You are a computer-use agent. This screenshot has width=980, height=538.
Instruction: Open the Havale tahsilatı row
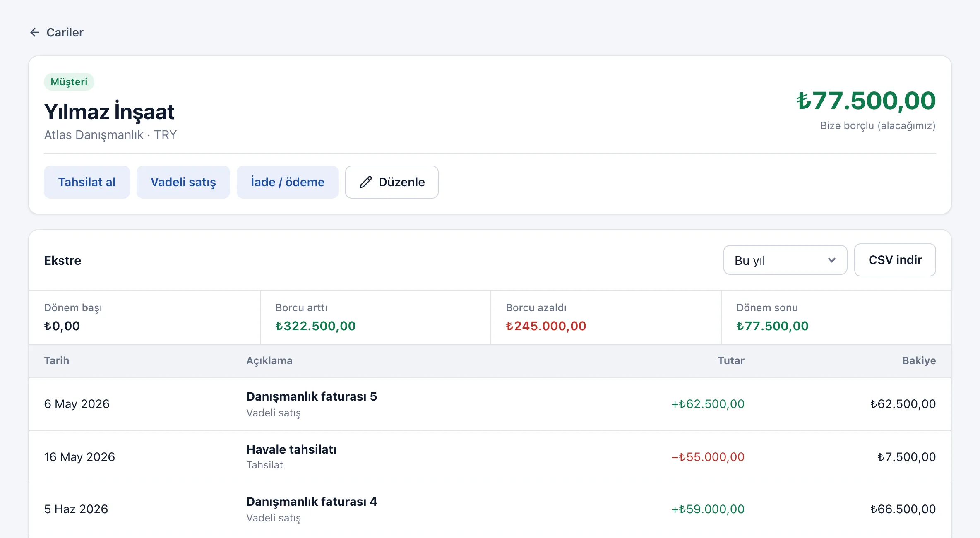coord(490,457)
